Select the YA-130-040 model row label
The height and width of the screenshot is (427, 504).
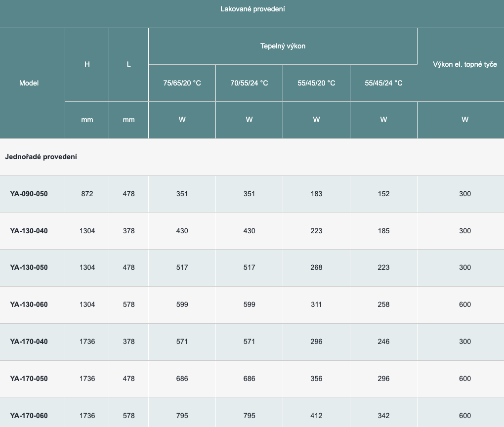coord(29,231)
